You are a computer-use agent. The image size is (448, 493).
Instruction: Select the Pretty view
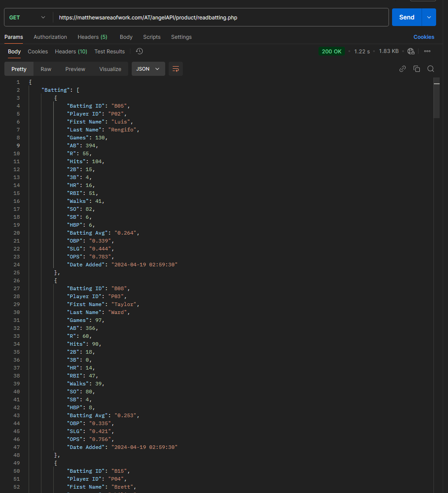pos(19,69)
